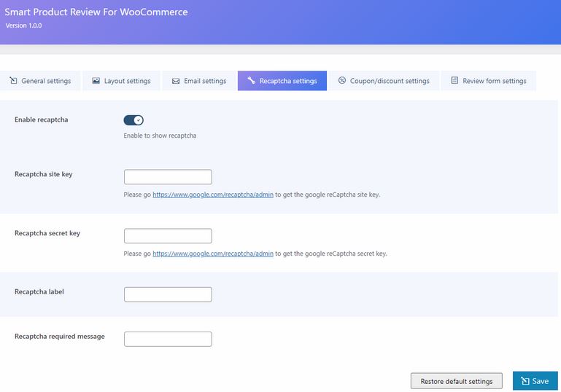Click the 'Recaptcha required message' label
561x392 pixels.
click(59, 336)
